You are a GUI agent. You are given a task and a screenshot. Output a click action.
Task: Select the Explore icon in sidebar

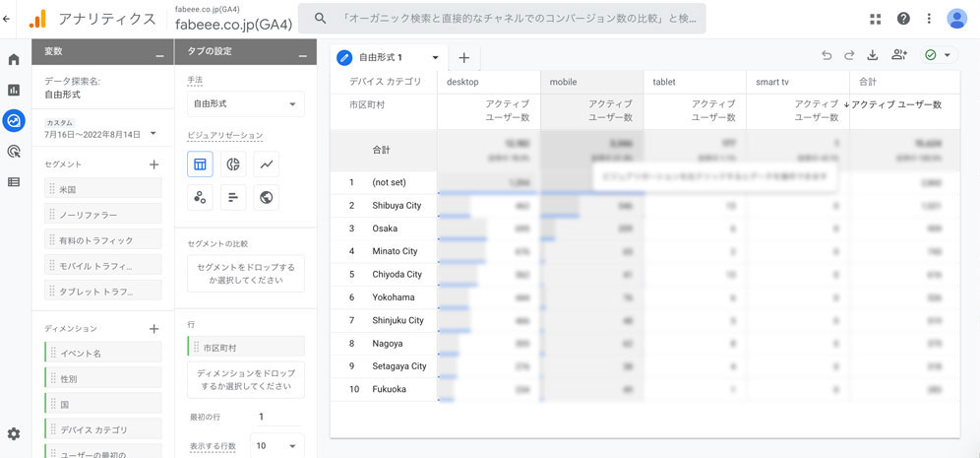click(14, 120)
